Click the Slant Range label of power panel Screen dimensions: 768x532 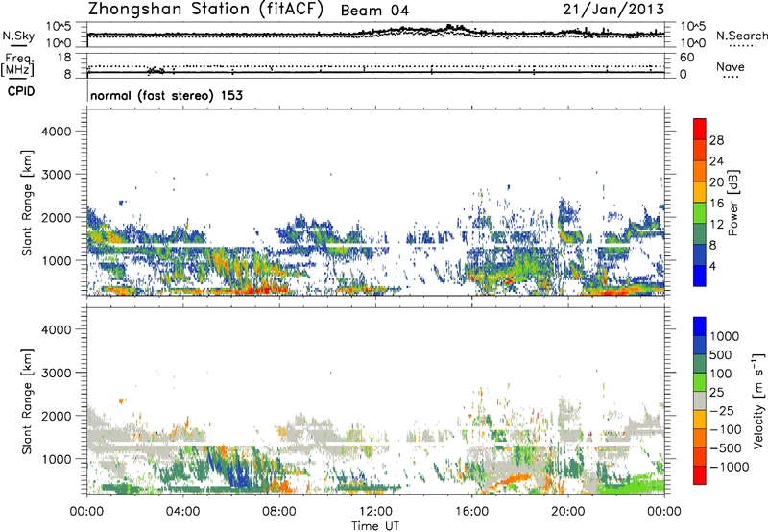pyautogui.click(x=27, y=203)
